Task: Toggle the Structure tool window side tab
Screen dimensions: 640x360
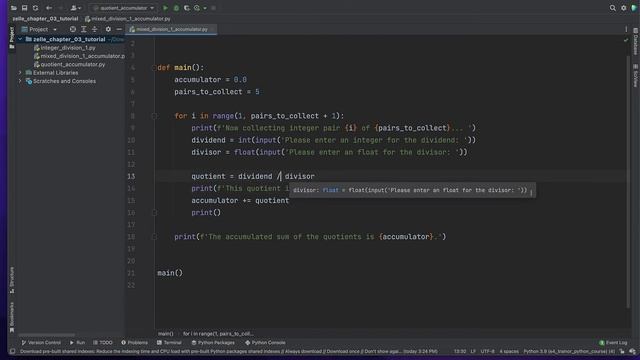Action: click(x=11, y=280)
